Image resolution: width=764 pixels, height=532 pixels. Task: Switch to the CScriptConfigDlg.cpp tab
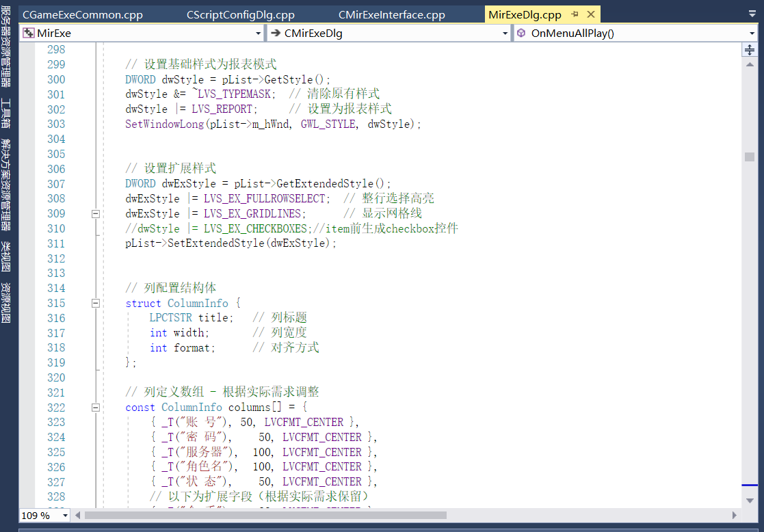(240, 14)
